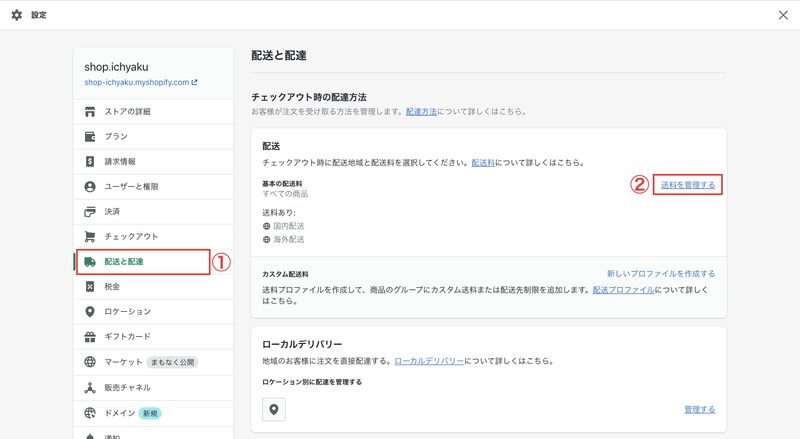Click the 販売チャネル network icon
This screenshot has width=800, height=439.
[x=90, y=388]
